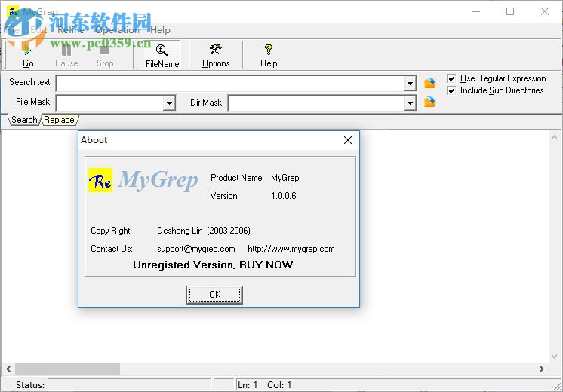The width and height of the screenshot is (563, 392).
Task: Click the Help question mark toolbar icon
Action: pyautogui.click(x=269, y=50)
